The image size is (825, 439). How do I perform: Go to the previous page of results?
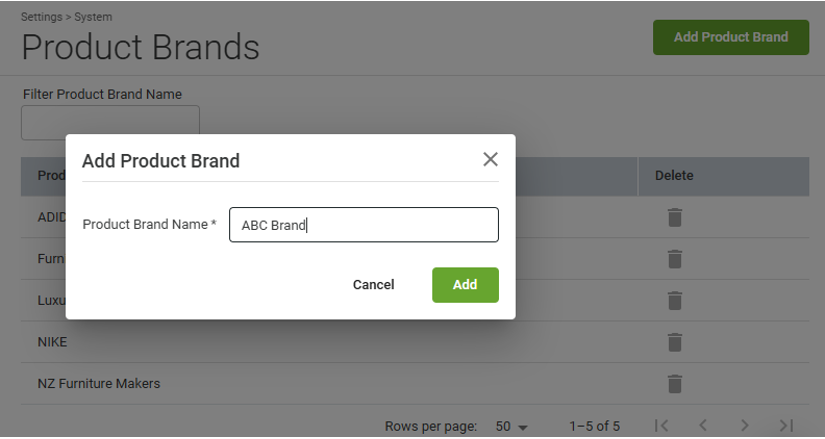point(703,426)
